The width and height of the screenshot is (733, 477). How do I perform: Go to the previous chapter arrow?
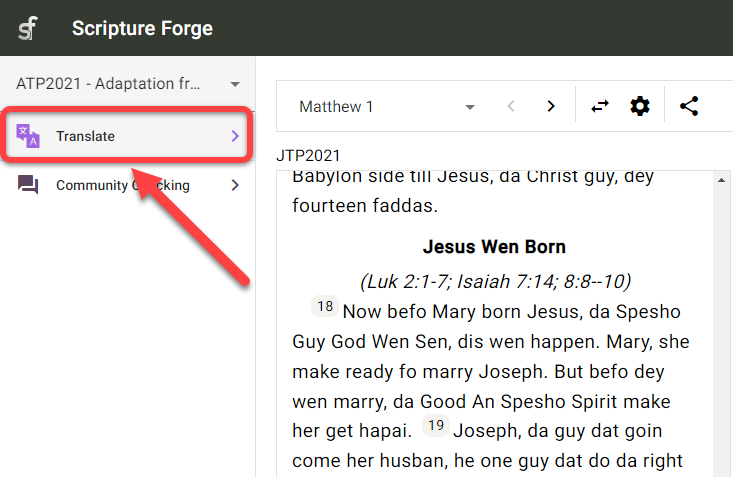click(511, 106)
